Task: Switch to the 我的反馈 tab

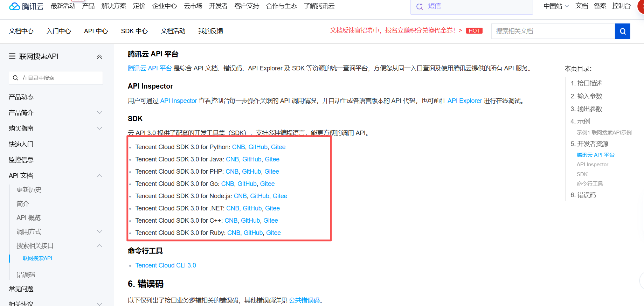Action: coord(211,31)
